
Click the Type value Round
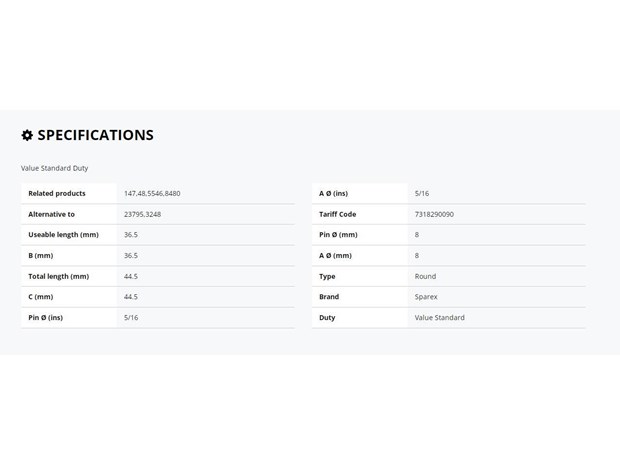click(x=425, y=276)
